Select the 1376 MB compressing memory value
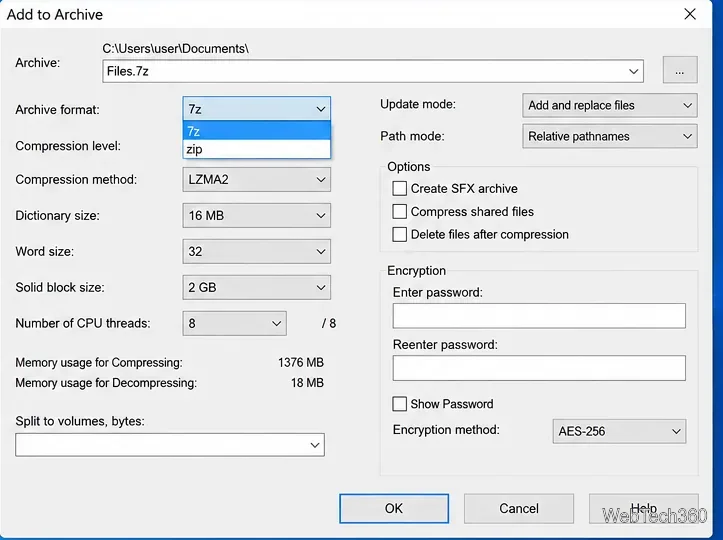Image resolution: width=723 pixels, height=540 pixels. (x=301, y=362)
